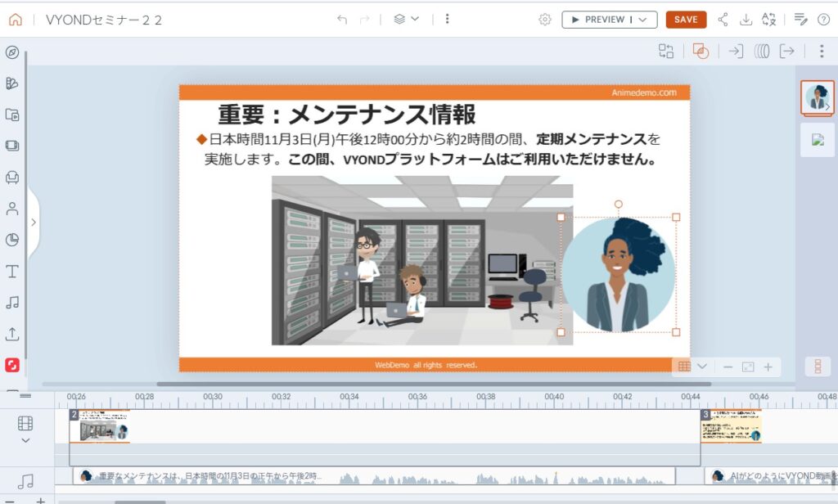Viewport: 838px width, 504px height.
Task: Expand the grid view dropdown arrow
Action: pyautogui.click(x=702, y=367)
